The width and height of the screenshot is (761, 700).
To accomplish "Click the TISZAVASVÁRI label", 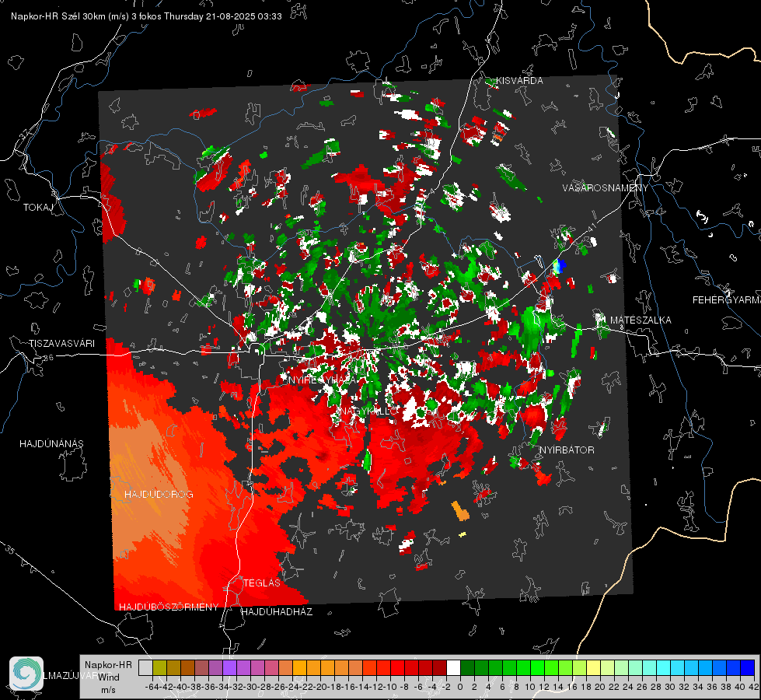I will pos(61,344).
